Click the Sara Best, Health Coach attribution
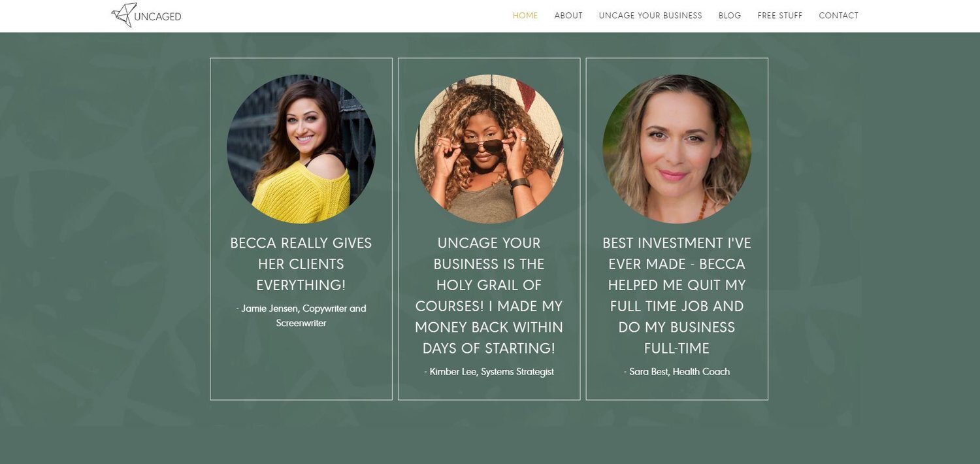This screenshot has height=464, width=980. tap(677, 371)
